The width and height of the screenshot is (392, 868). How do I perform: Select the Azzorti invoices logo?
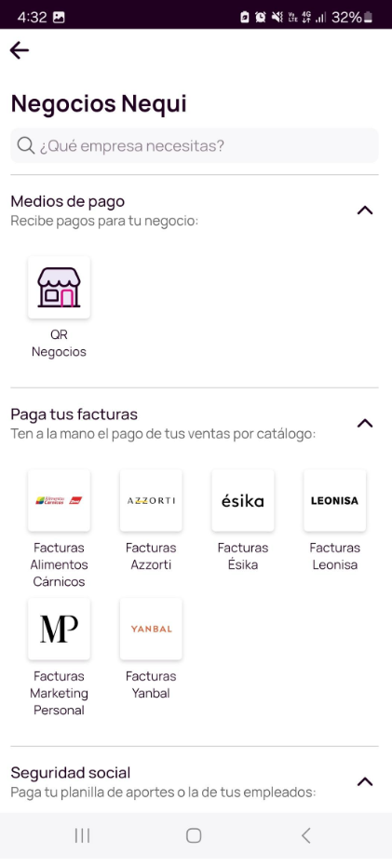[x=151, y=500]
